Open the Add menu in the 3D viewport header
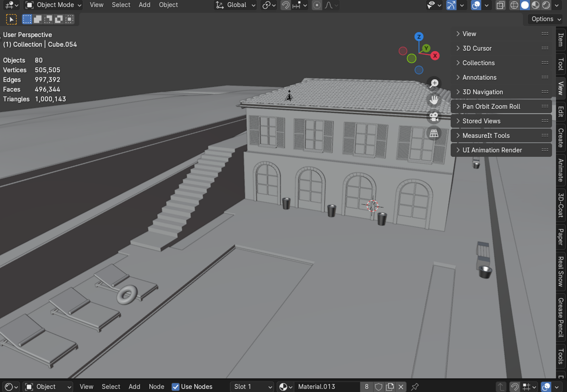This screenshot has height=392, width=567. [144, 5]
